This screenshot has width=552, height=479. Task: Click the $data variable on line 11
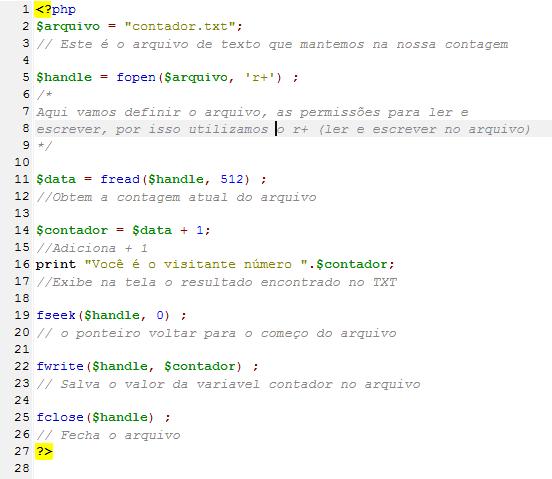click(x=56, y=179)
